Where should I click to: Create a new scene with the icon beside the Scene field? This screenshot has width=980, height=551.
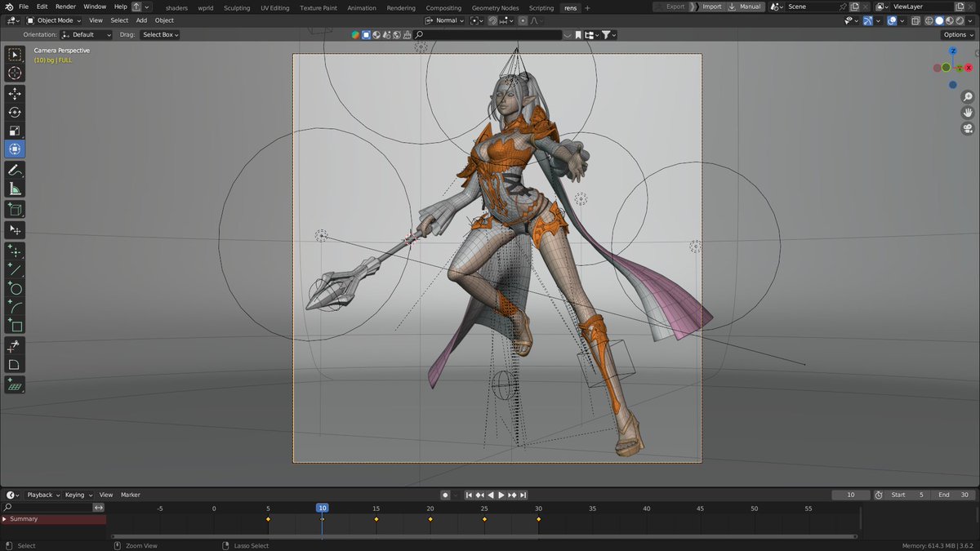click(x=855, y=7)
